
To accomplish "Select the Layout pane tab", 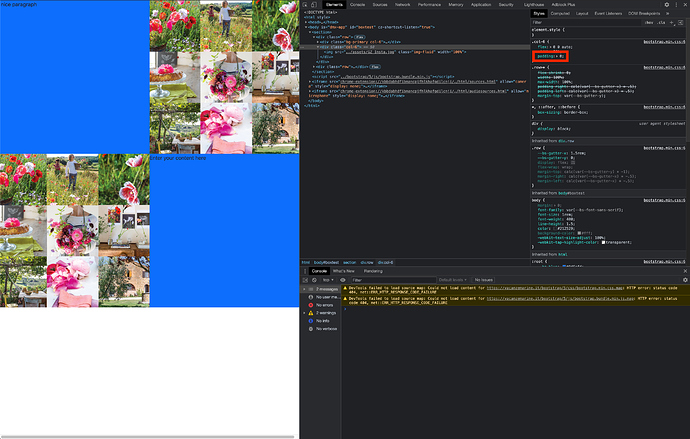I will [x=582, y=14].
